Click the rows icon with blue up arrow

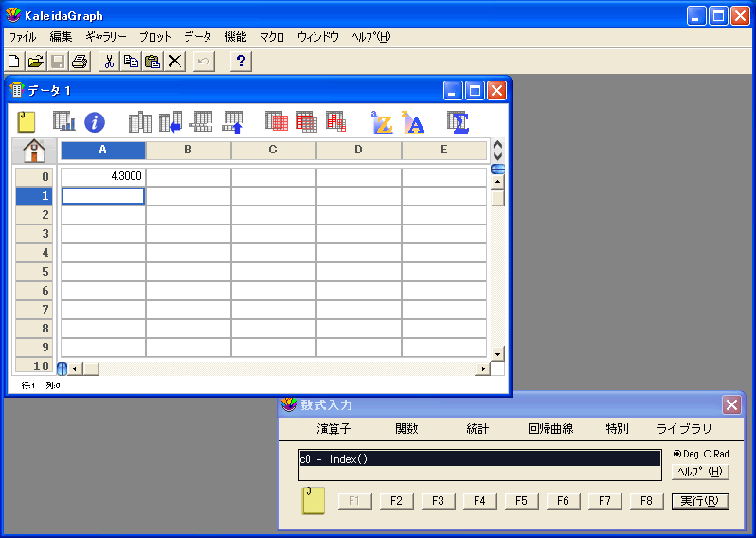[x=232, y=122]
